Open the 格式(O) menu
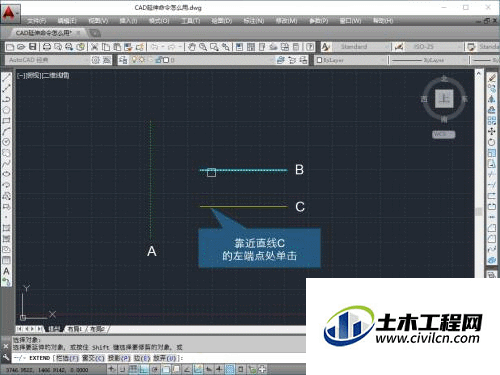Image resolution: width=500 pixels, height=375 pixels. click(x=159, y=21)
